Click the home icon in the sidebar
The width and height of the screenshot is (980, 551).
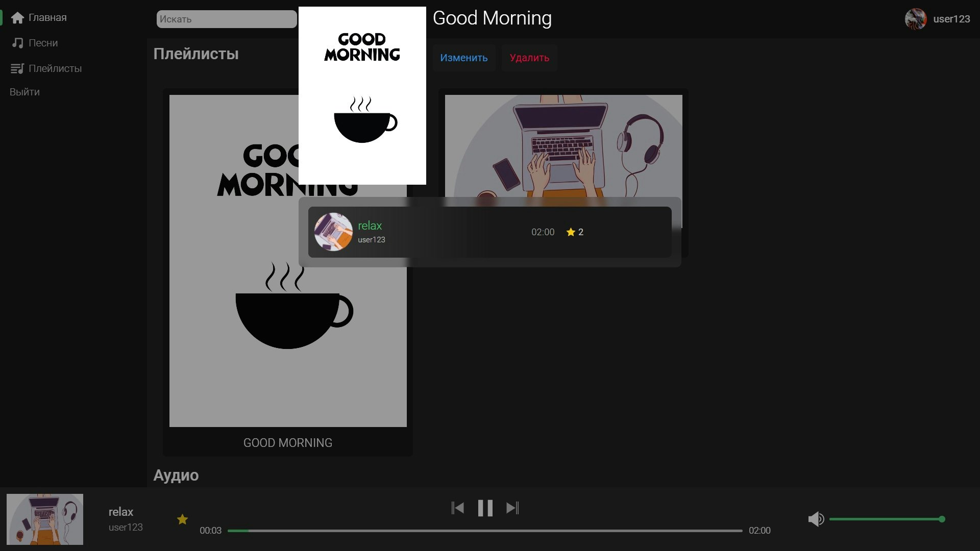click(x=17, y=18)
